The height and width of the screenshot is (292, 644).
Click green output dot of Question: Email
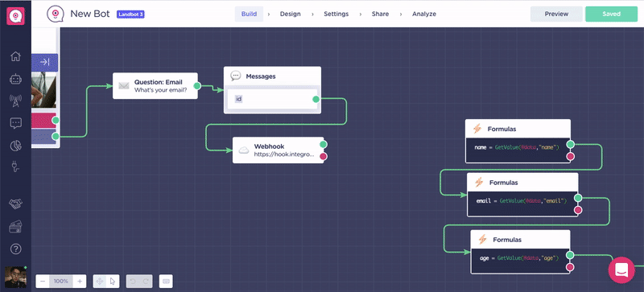[x=197, y=86]
